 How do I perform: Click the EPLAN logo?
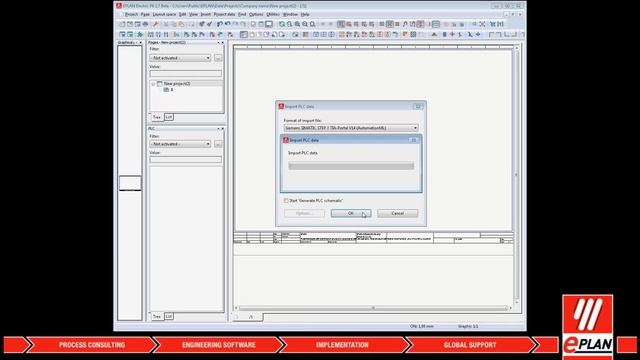[587, 327]
